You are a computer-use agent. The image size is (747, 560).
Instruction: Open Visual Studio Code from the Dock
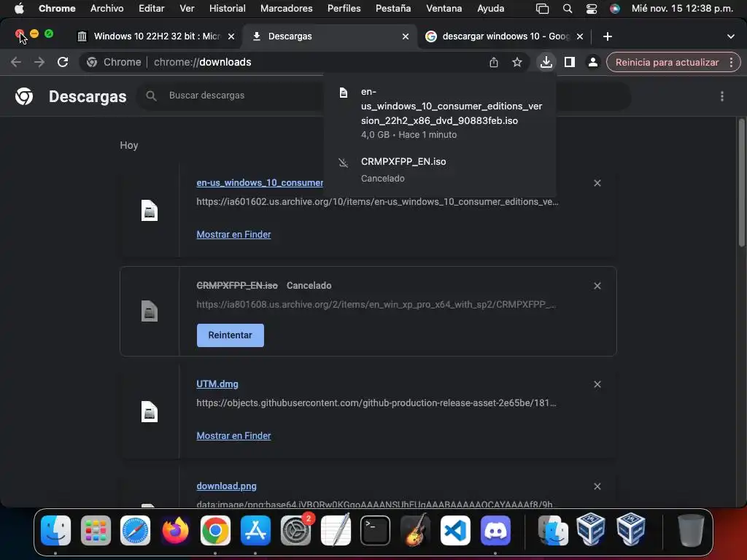tap(455, 530)
